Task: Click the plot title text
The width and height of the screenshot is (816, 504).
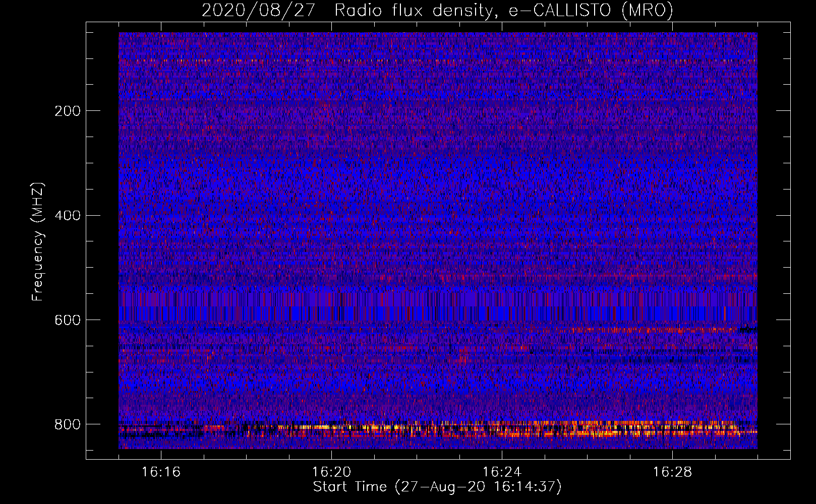Action: point(437,10)
